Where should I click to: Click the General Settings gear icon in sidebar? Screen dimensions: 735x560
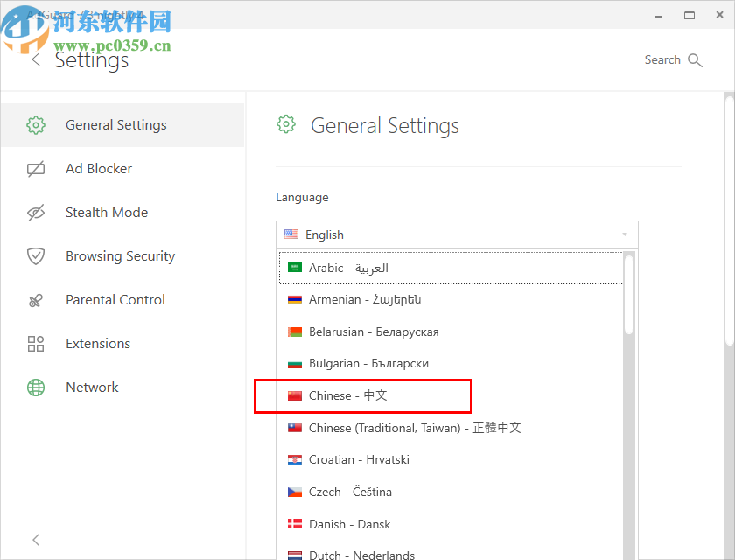pyautogui.click(x=36, y=124)
